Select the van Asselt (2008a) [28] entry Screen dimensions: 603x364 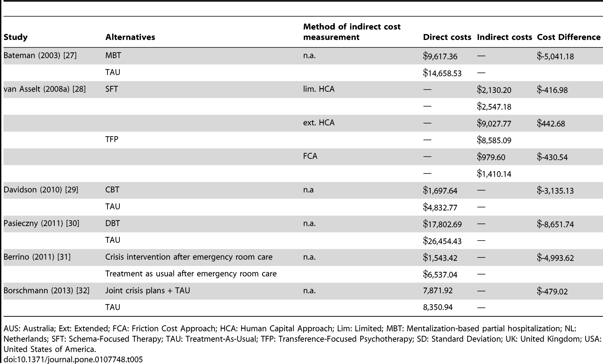pos(45,89)
